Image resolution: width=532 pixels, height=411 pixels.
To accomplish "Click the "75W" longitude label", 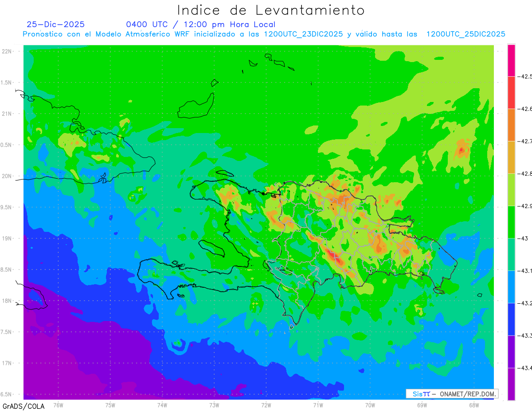I will 110,405.
